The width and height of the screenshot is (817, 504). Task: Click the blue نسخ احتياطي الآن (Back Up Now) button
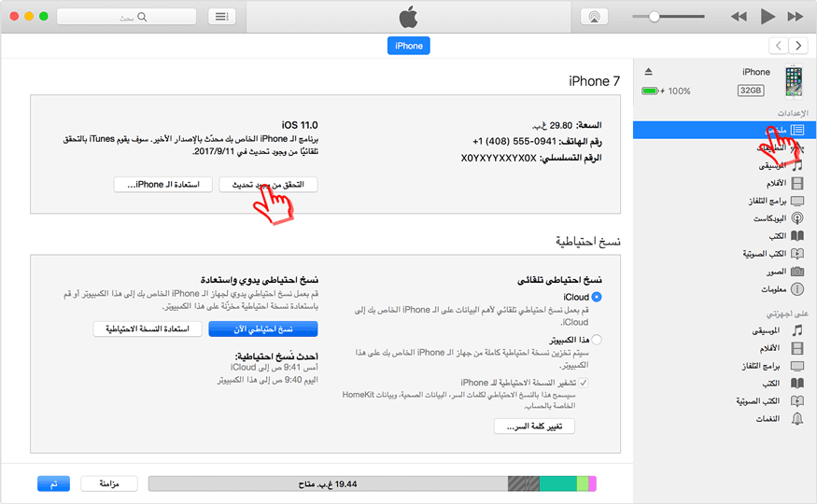[263, 329]
